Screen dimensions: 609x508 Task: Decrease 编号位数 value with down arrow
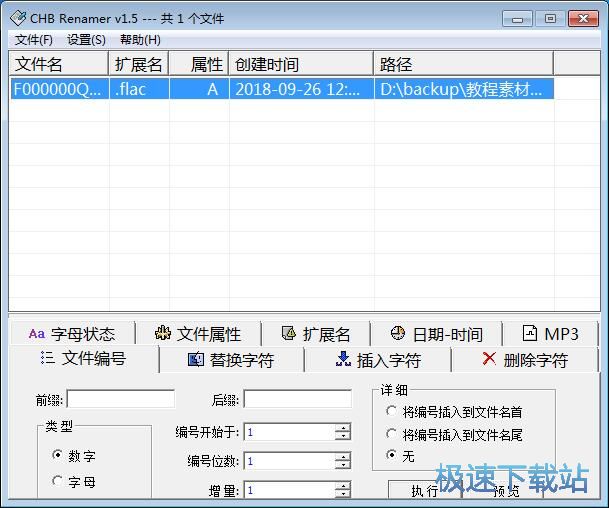[x=343, y=465]
